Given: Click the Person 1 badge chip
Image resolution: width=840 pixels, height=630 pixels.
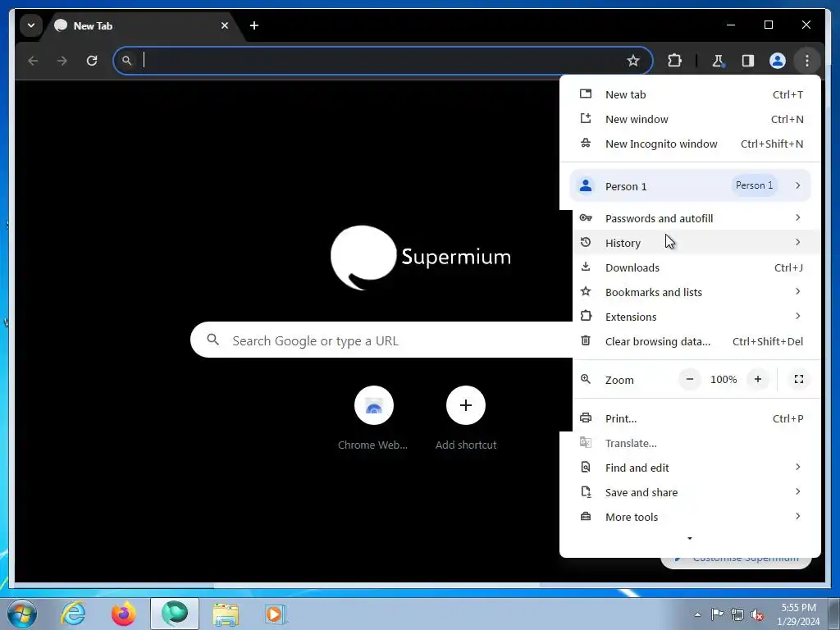Looking at the screenshot, I should coord(754,185).
